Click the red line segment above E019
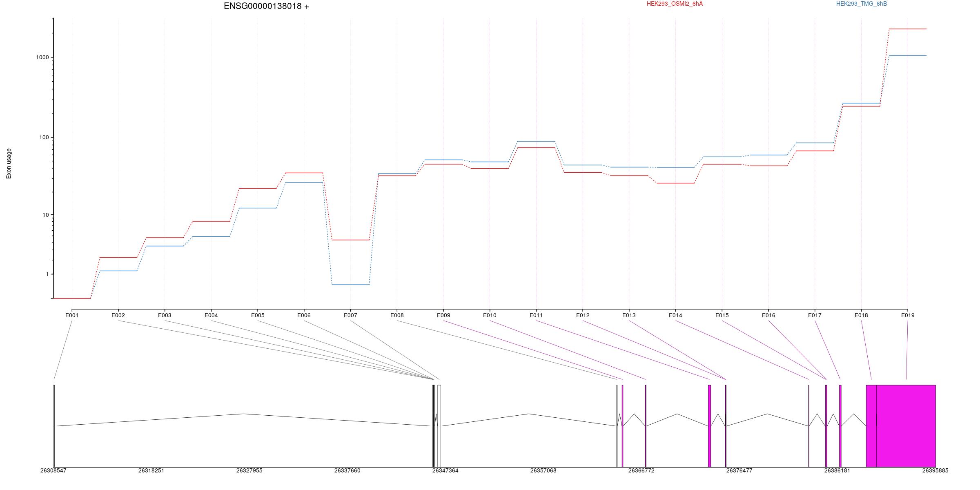The image size is (980, 490). point(908,29)
